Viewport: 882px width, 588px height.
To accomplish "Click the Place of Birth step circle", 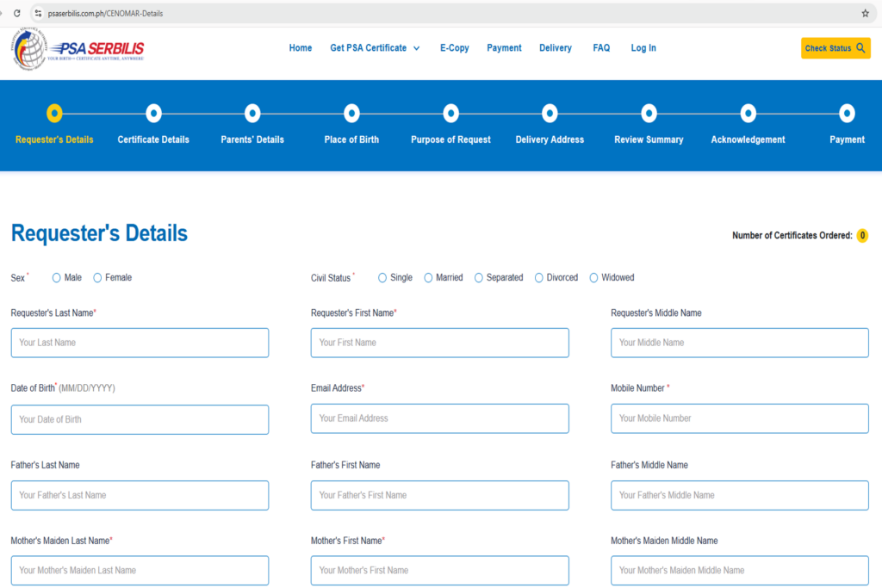I will [x=351, y=114].
